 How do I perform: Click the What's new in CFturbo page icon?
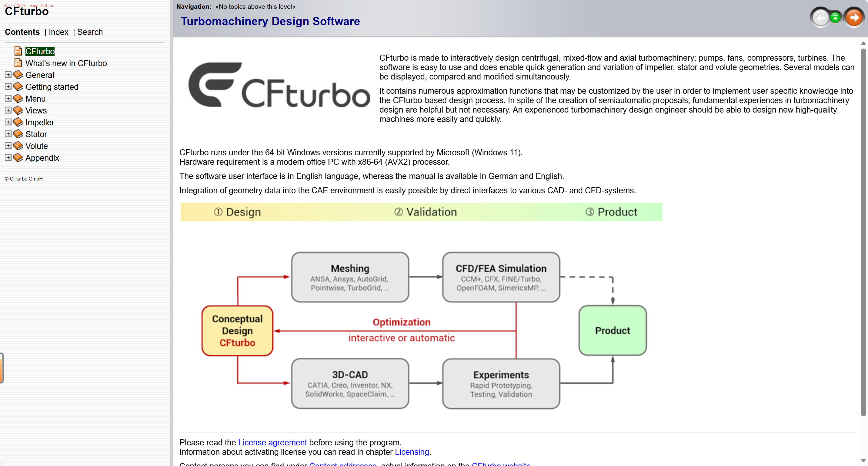pyautogui.click(x=18, y=63)
